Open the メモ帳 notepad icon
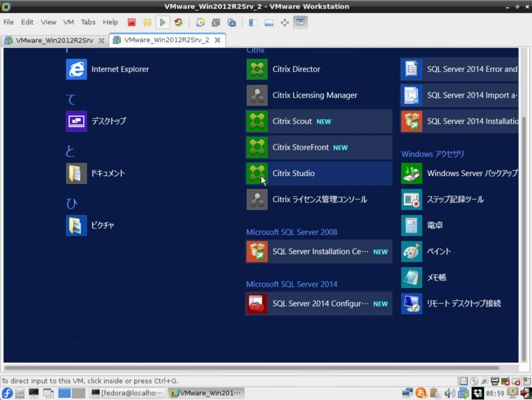This screenshot has width=532, height=400. point(411,277)
